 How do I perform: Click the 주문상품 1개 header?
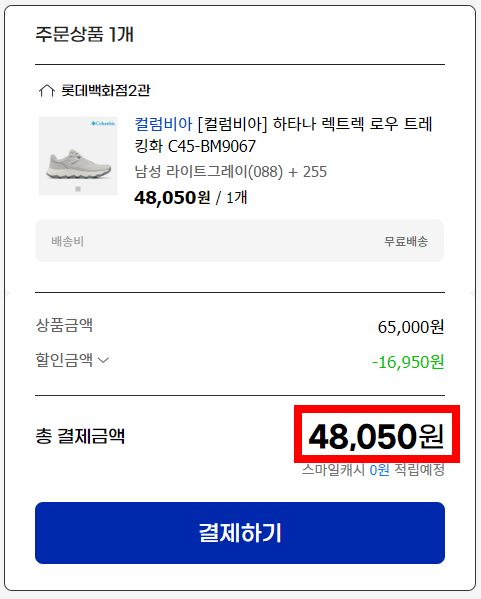(x=84, y=34)
